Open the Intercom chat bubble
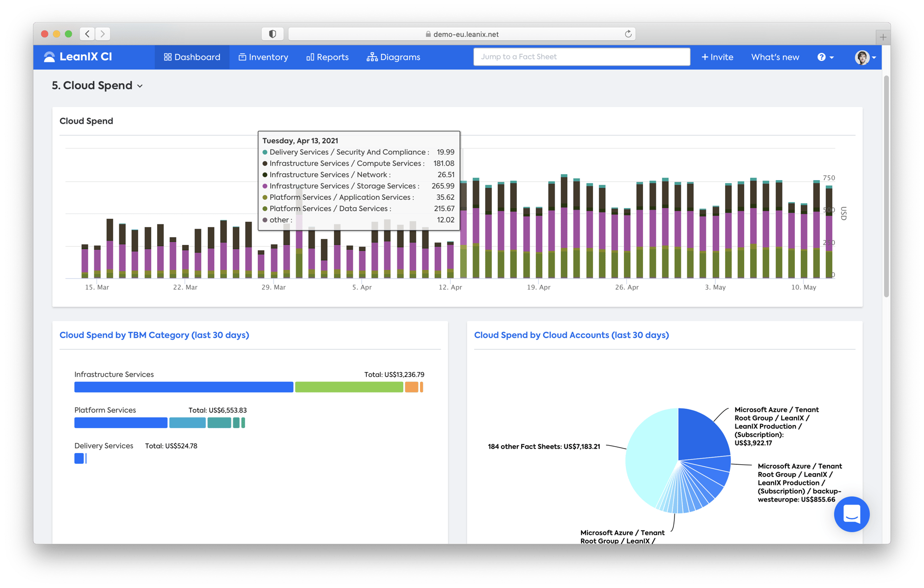 pyautogui.click(x=852, y=514)
